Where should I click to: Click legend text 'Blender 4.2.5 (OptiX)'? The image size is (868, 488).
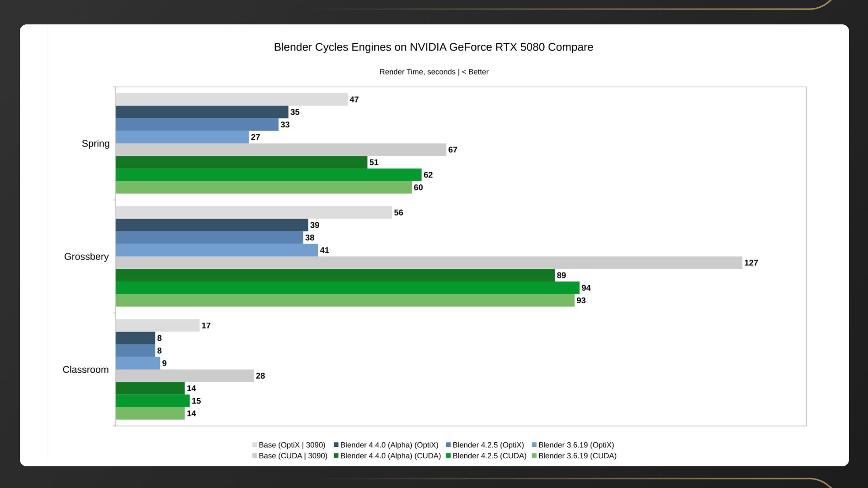click(x=488, y=445)
